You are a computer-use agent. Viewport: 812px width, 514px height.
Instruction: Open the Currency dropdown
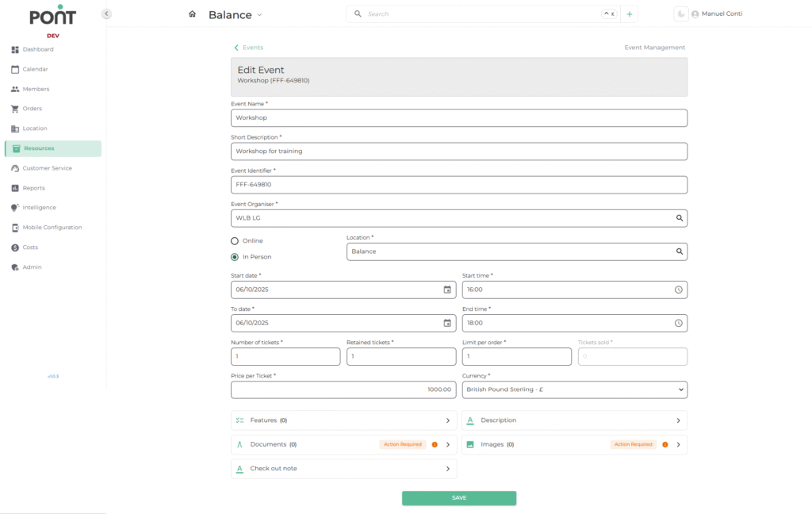(x=574, y=389)
